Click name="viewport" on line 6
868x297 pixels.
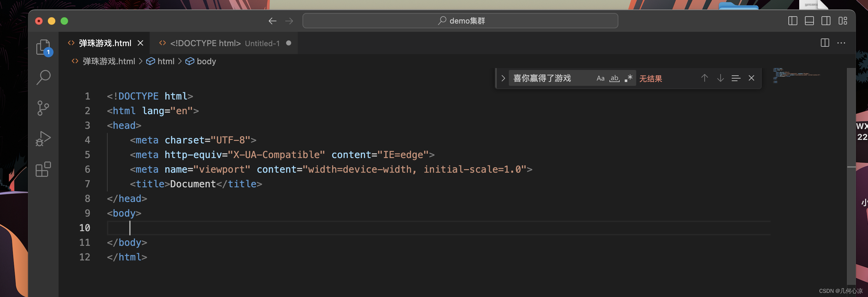click(x=208, y=169)
